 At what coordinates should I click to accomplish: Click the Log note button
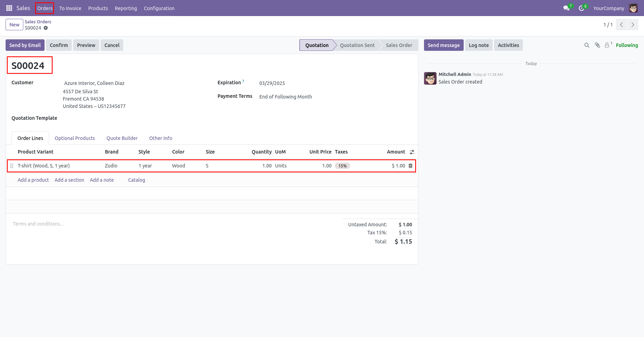(x=479, y=45)
